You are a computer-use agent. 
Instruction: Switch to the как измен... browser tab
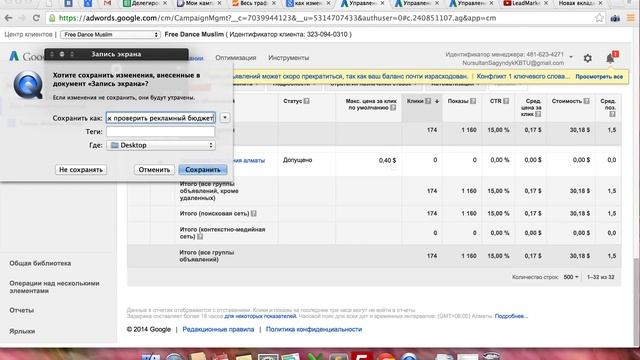pos(308,3)
